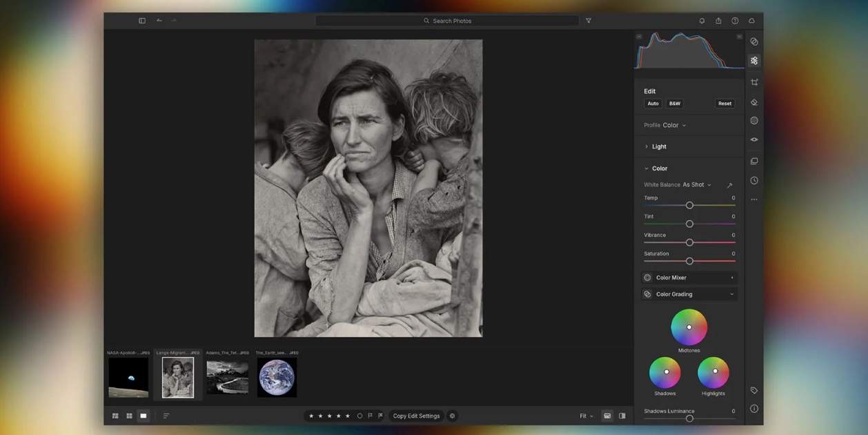Toggle the before/after compare view button
868x435 pixels.
pos(622,416)
